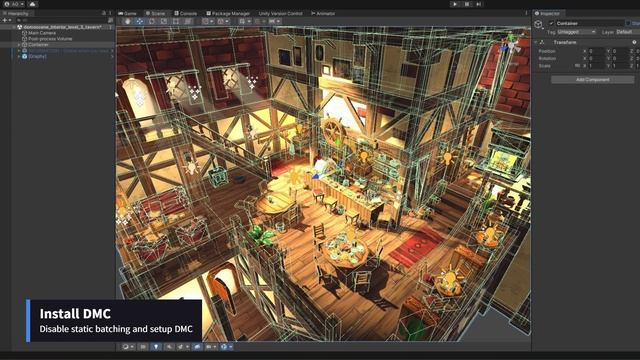Screen dimensions: 640x360
Task: Select the Scale tool
Action: tap(164, 21)
